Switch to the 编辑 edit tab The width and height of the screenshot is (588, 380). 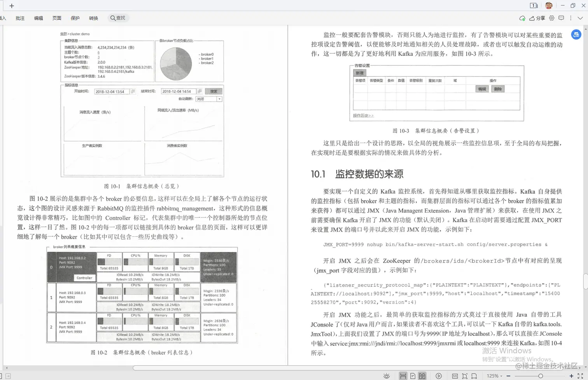38,18
